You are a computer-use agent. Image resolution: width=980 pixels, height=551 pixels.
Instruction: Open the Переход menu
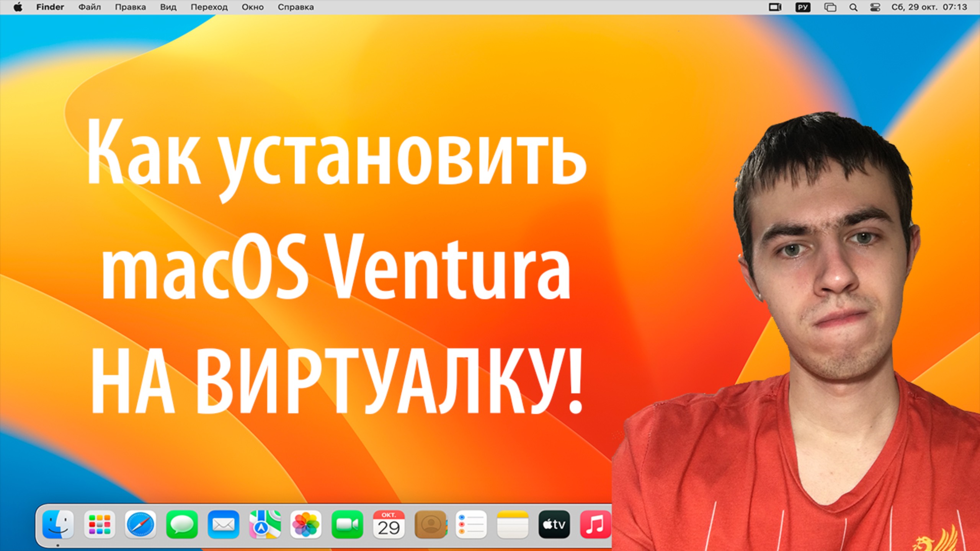click(x=209, y=7)
